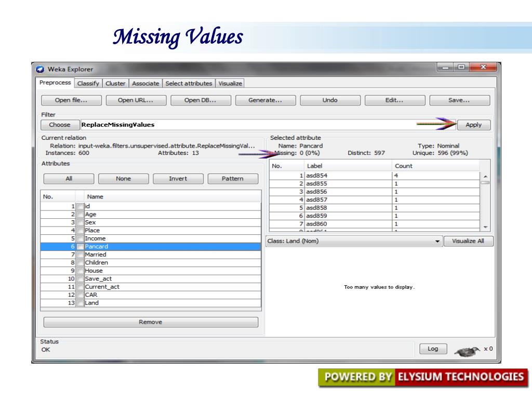Click the label table scroll-down arrow
532x399 pixels.
tap(486, 227)
